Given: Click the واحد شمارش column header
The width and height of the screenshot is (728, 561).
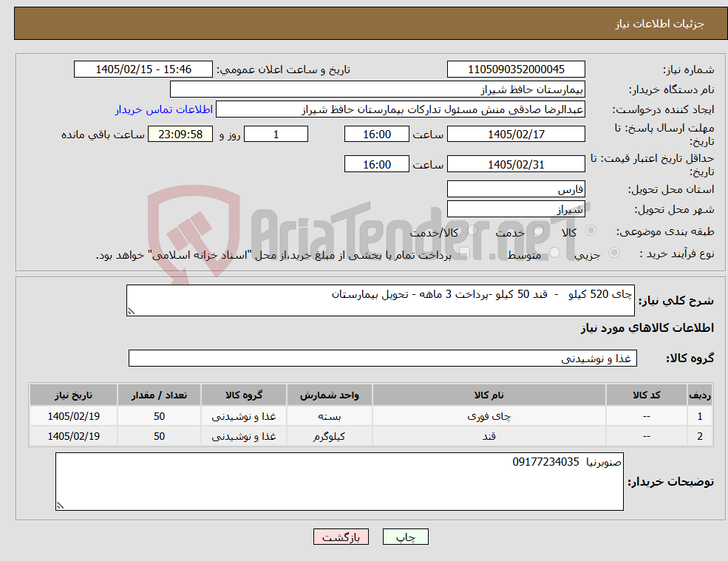Looking at the screenshot, I should click(x=329, y=395).
